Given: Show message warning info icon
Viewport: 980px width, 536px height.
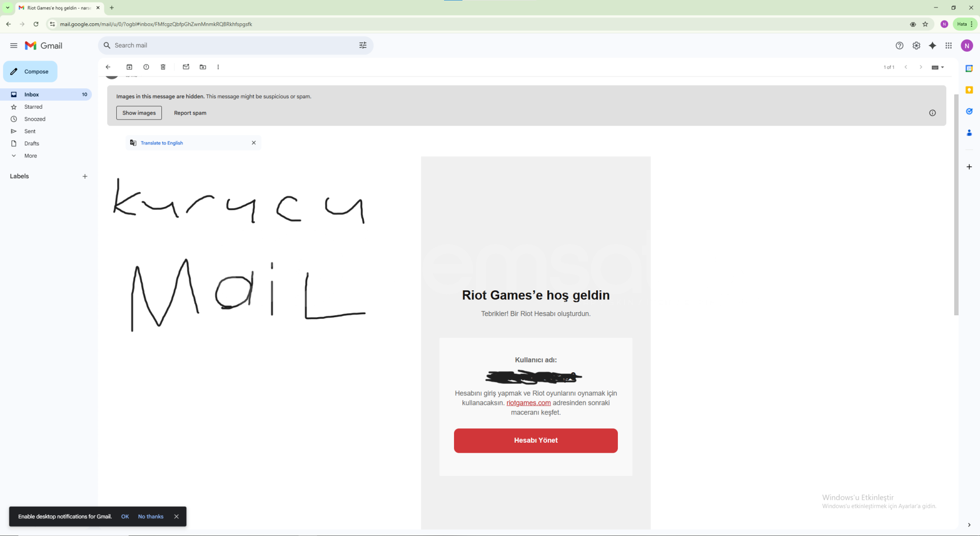Looking at the screenshot, I should [932, 113].
